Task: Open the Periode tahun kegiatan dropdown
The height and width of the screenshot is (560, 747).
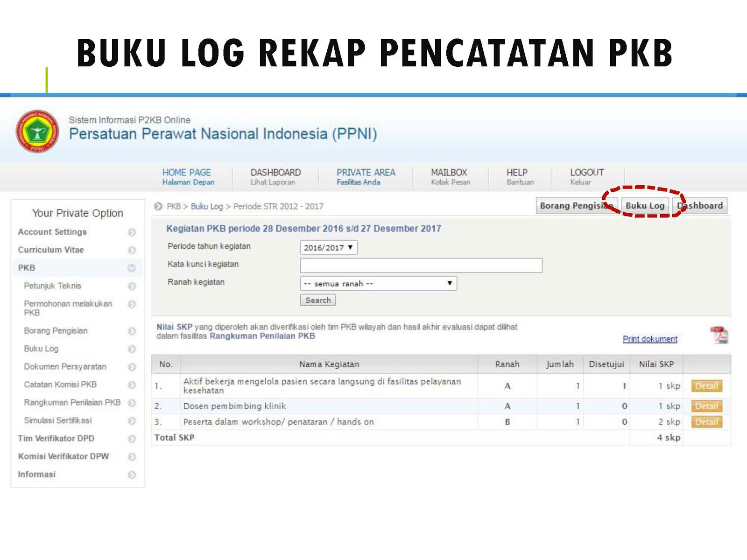Action: [x=329, y=247]
